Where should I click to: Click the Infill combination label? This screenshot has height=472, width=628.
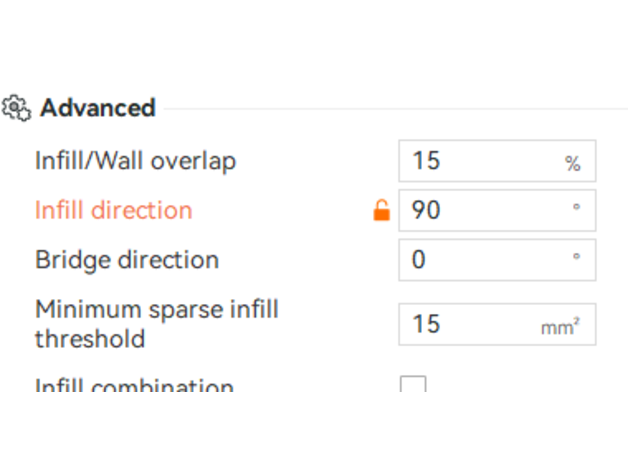pos(134,385)
